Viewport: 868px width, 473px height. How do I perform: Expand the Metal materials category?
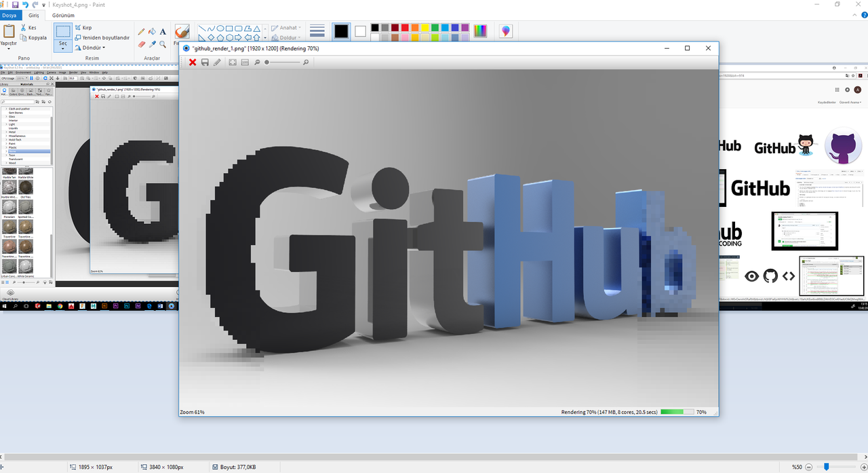pyautogui.click(x=8, y=132)
